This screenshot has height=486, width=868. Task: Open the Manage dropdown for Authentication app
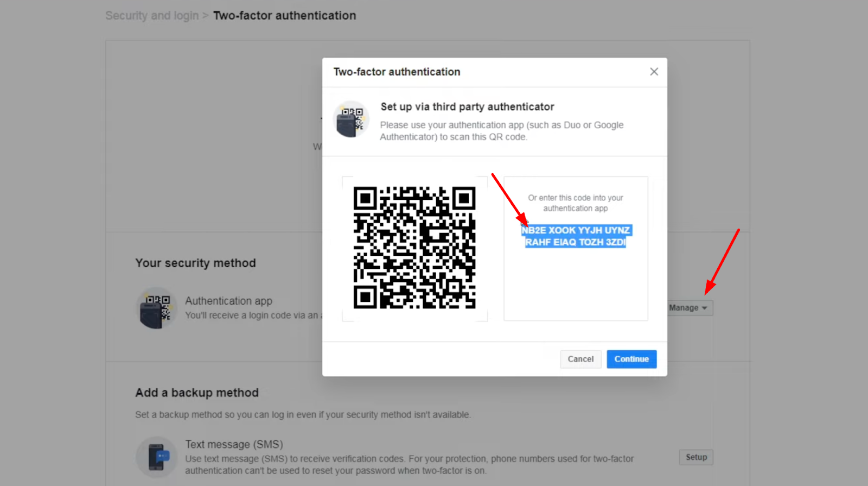(688, 308)
